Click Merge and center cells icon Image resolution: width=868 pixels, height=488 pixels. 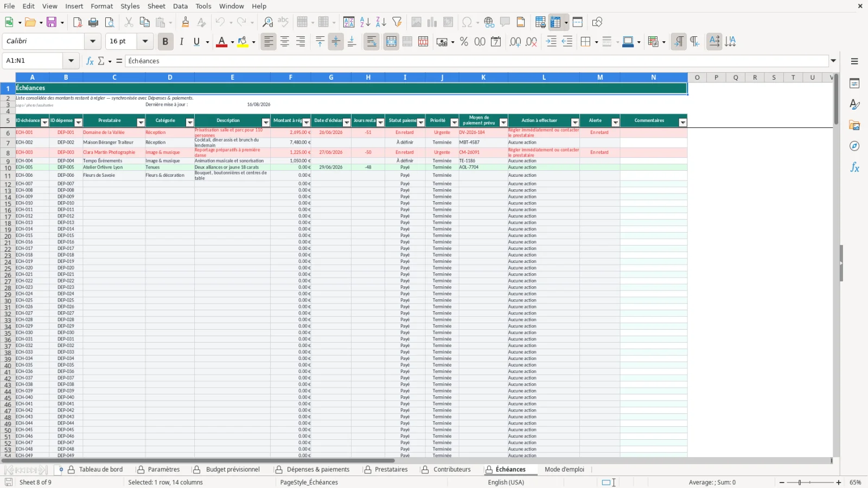click(x=391, y=42)
